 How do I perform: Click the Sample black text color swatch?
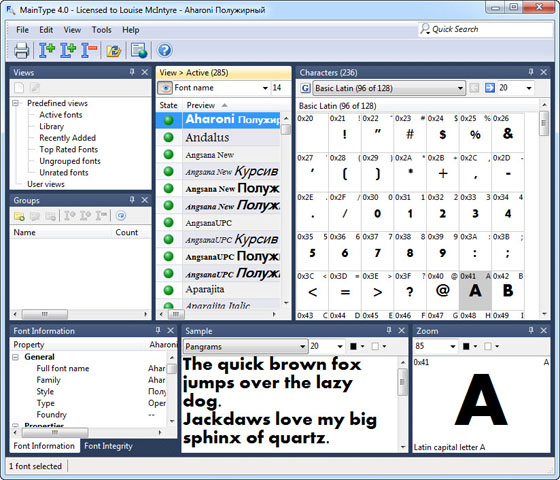pyautogui.click(x=353, y=346)
